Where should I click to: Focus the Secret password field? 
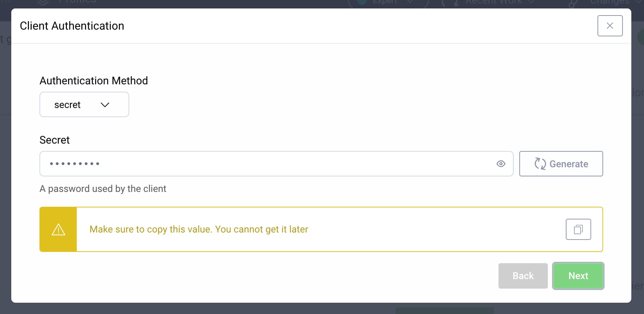[247, 163]
